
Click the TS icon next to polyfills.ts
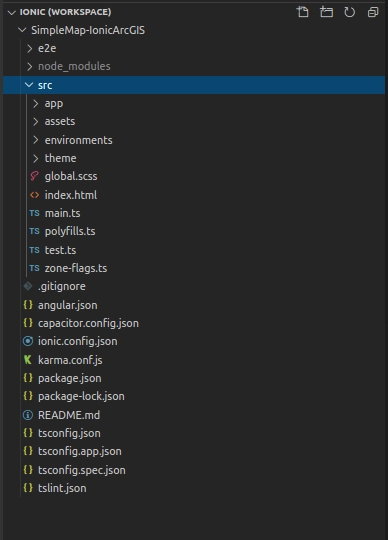[34, 231]
